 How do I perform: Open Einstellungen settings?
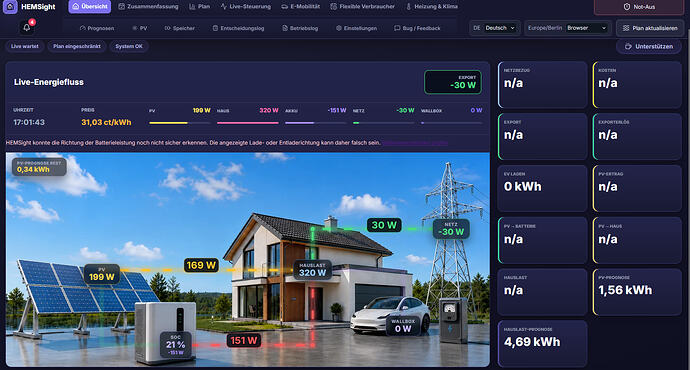[356, 28]
